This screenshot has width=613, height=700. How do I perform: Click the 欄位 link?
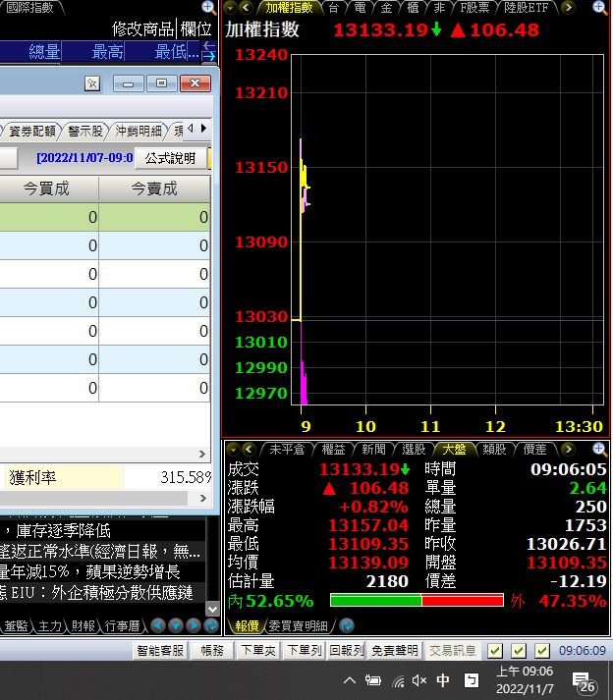[196, 29]
